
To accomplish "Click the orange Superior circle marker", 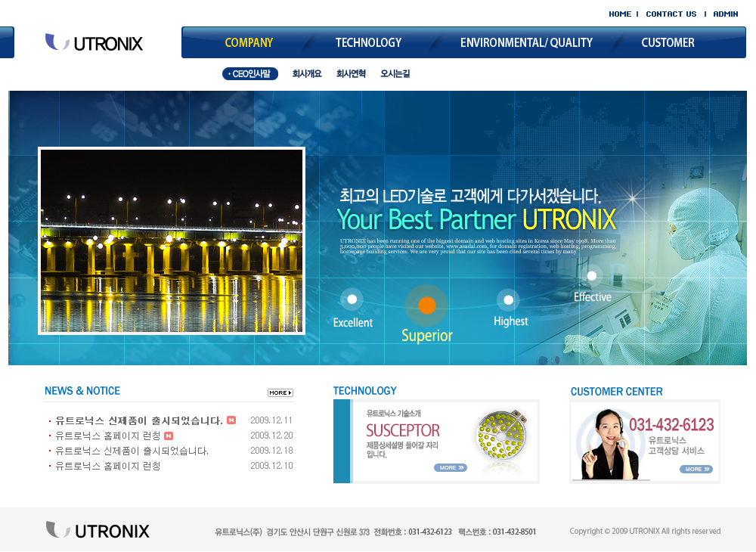I will (427, 305).
